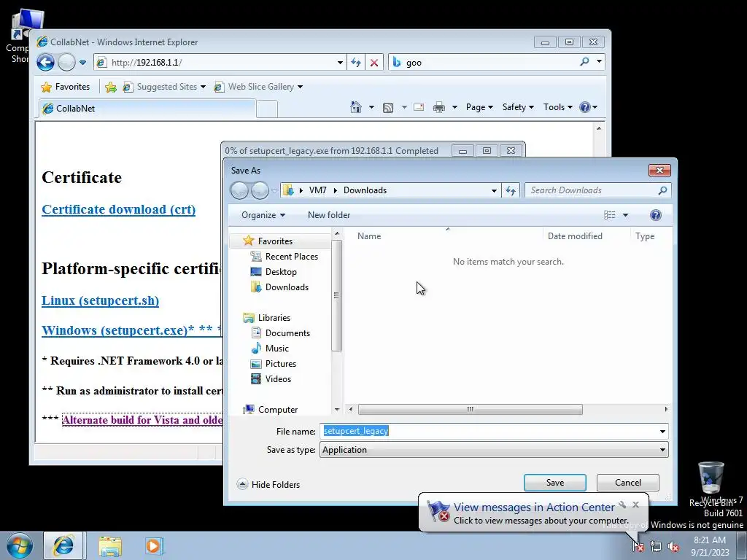747x560 pixels.
Task: Open the Tools menu in IE
Action: [x=557, y=107]
